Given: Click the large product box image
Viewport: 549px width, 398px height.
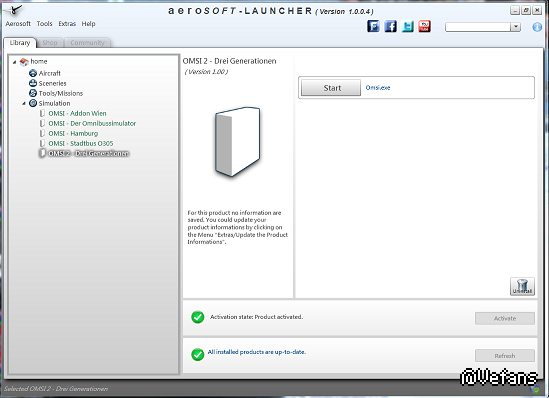Looking at the screenshot, I should (x=238, y=141).
